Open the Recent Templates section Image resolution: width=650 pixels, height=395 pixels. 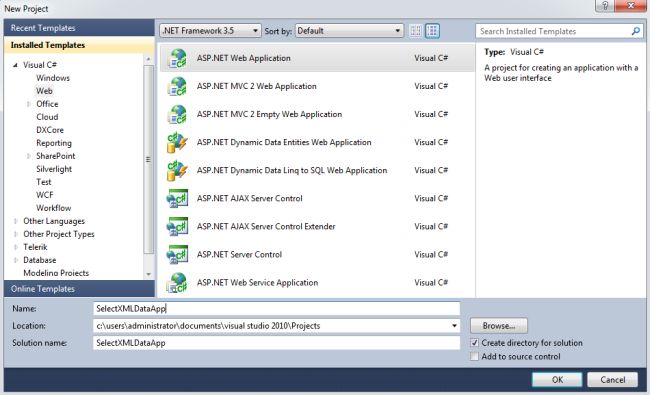(79, 28)
